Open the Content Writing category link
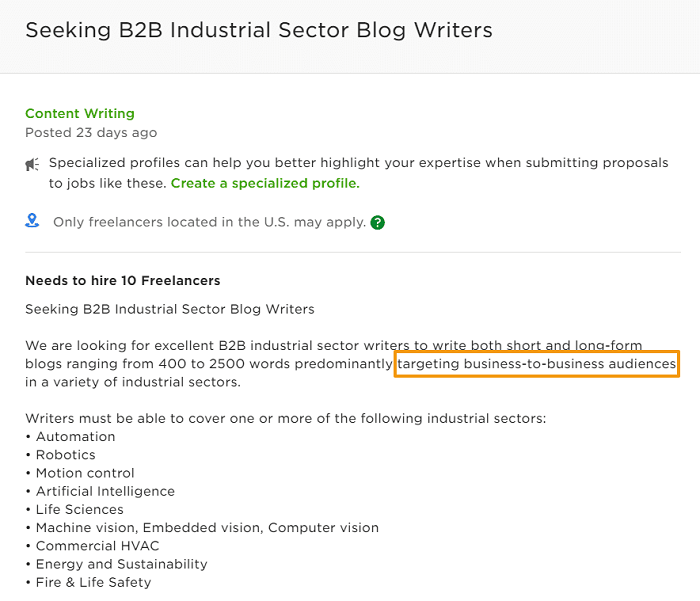 point(79,113)
